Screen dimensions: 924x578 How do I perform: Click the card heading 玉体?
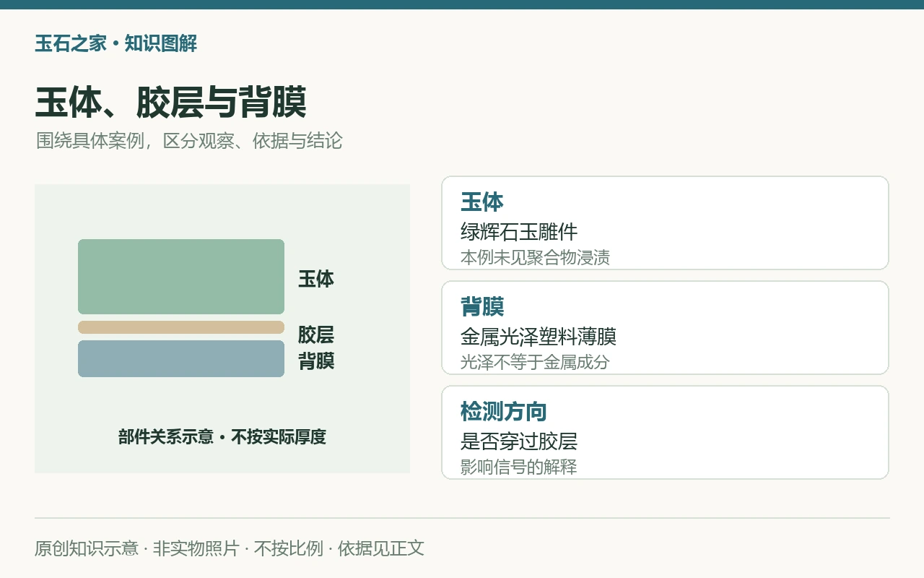482,202
